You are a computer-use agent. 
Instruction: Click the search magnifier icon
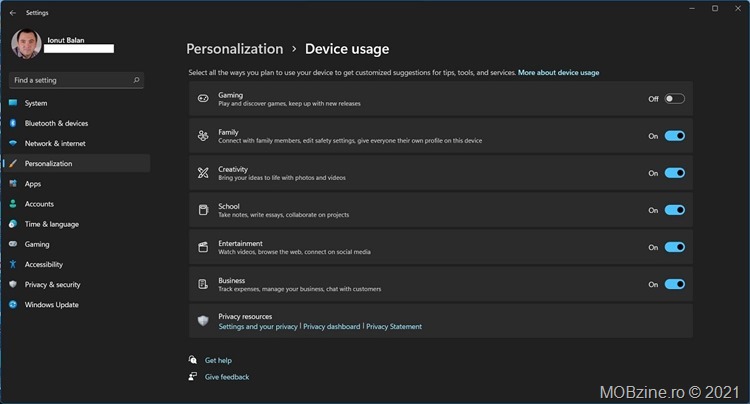click(x=137, y=79)
